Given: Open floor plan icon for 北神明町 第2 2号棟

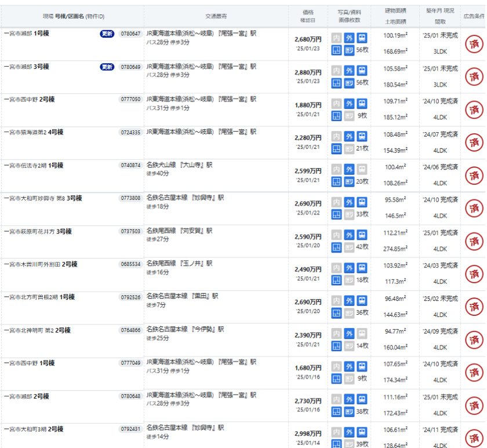Looking at the screenshot, I should click(337, 346).
